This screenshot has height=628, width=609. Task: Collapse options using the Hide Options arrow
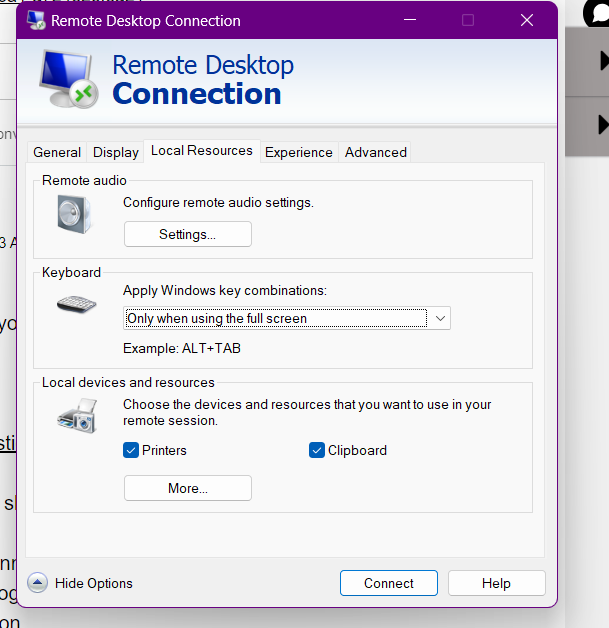37,583
